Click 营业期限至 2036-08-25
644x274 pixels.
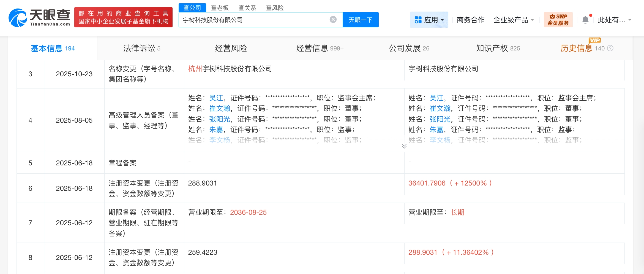[x=227, y=212]
